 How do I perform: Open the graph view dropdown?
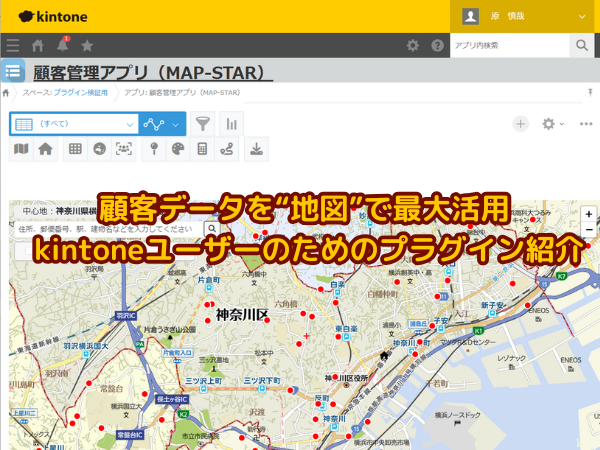(162, 124)
